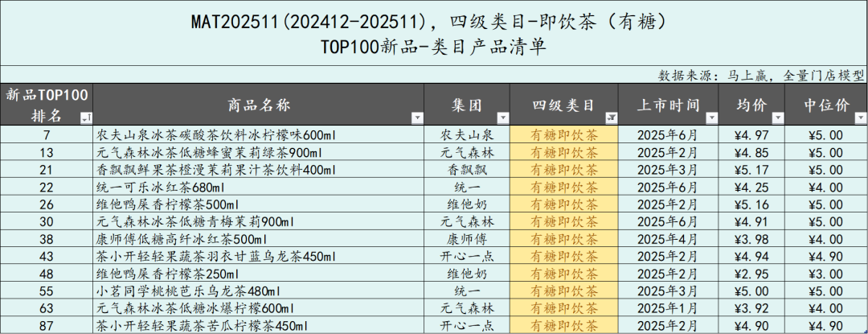The height and width of the screenshot is (334, 868).
Task: Select the rank 38 cell
Action: pyautogui.click(x=47, y=239)
